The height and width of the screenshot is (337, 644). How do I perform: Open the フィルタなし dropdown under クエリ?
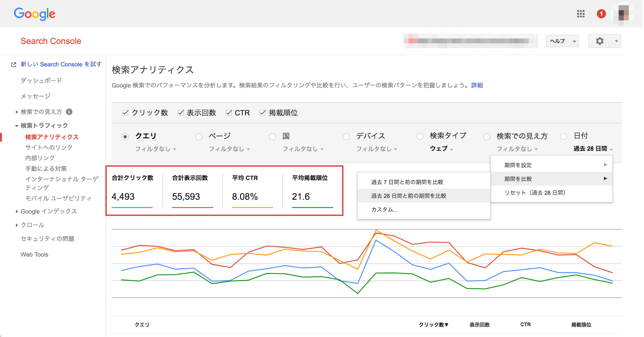156,149
